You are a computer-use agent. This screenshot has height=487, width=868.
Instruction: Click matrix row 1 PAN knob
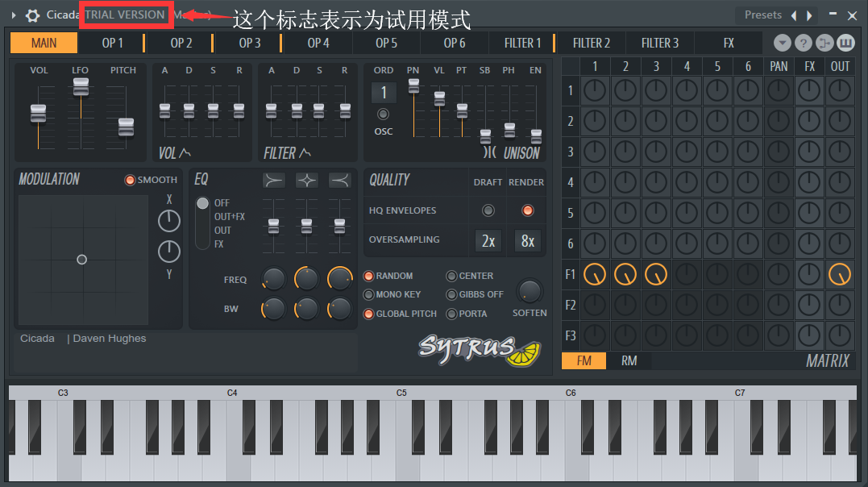coord(779,90)
